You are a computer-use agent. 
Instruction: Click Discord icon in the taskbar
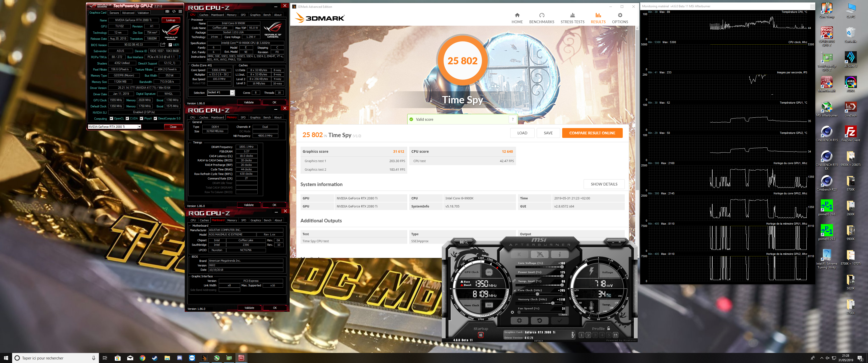pyautogui.click(x=180, y=358)
